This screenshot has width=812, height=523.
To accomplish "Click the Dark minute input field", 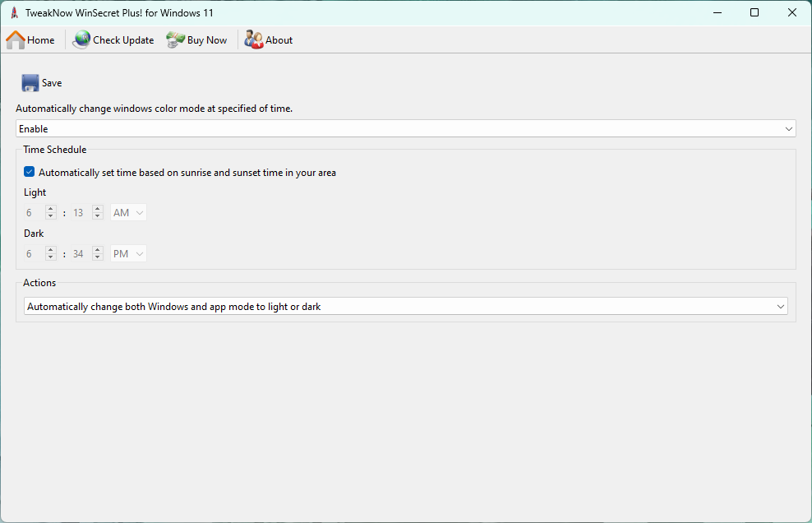I will coord(80,254).
